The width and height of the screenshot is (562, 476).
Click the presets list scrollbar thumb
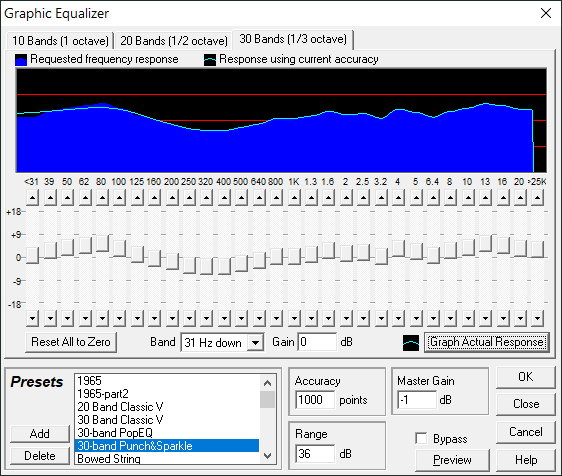267,399
